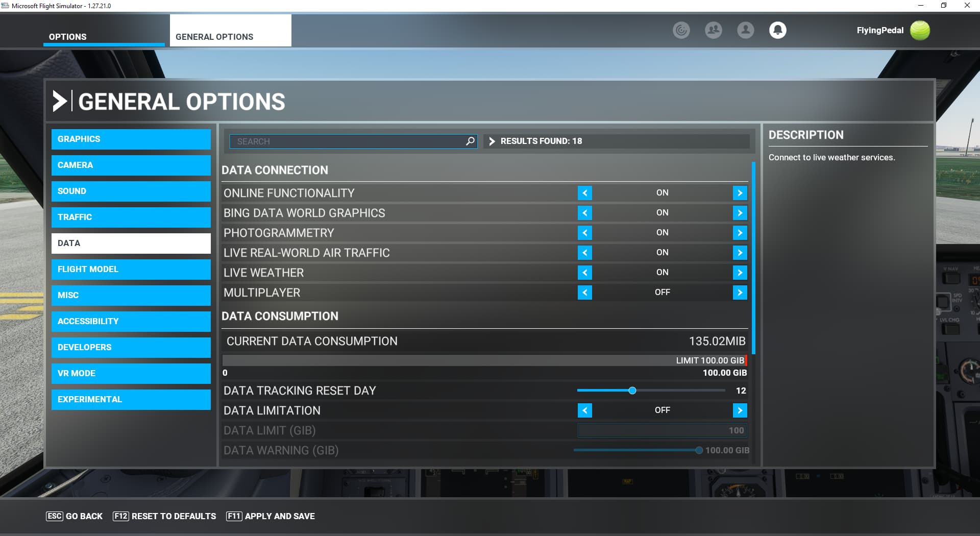Expand the Results Found: 18 chevron

tap(493, 141)
